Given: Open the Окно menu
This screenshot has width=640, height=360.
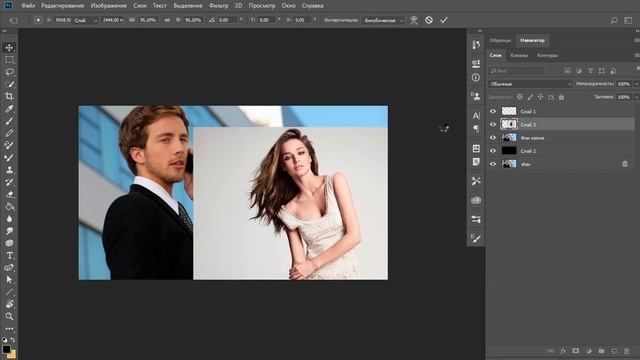Looking at the screenshot, I should 288,6.
